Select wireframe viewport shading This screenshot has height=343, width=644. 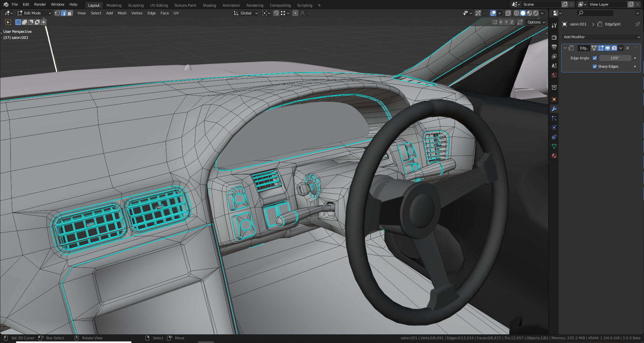coord(517,13)
